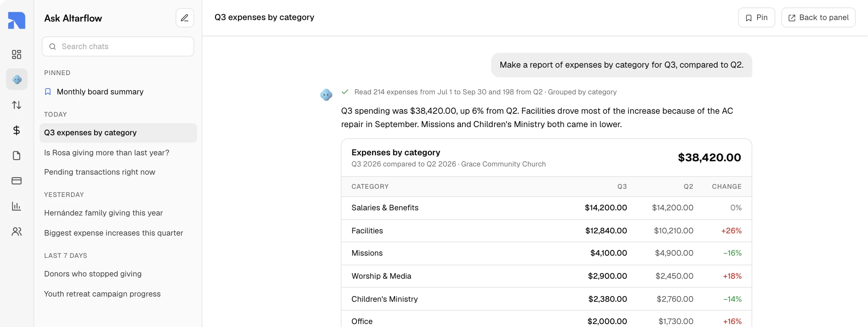Open the pinned Monthly board summary chat
This screenshot has height=327, width=868.
(x=118, y=92)
